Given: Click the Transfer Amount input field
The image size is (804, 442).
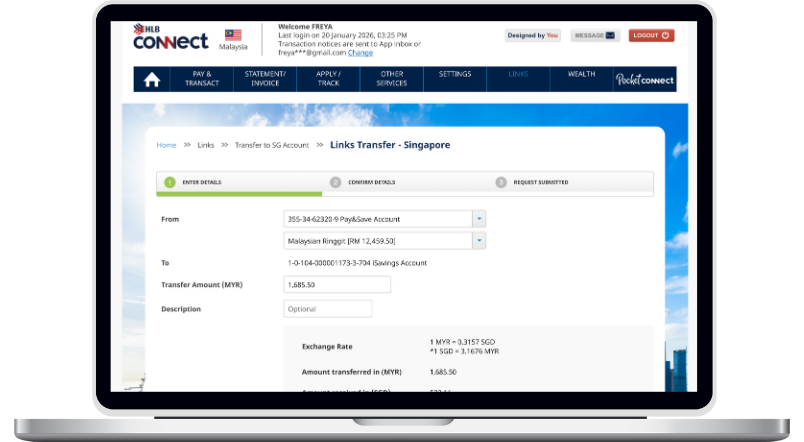Looking at the screenshot, I should coord(337,285).
